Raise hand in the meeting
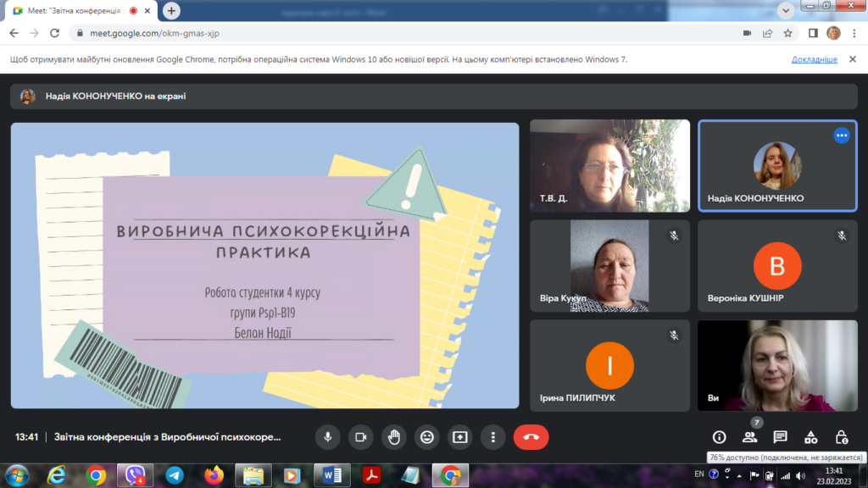 393,437
